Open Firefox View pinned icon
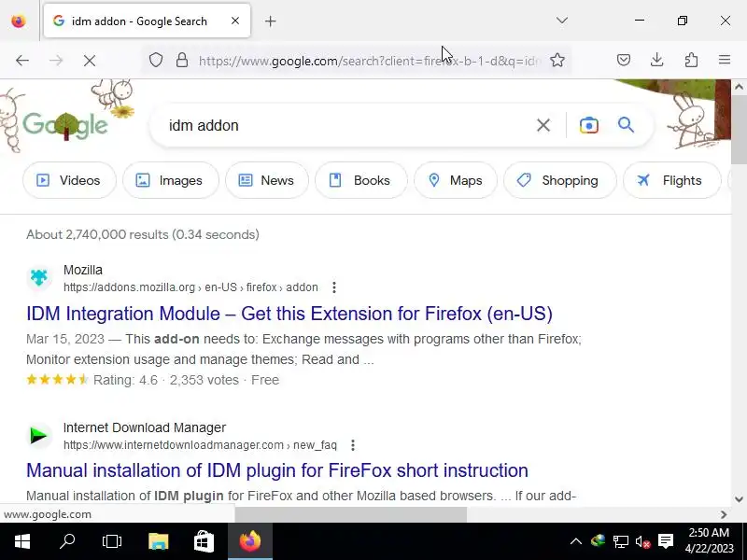The image size is (747, 560). (x=19, y=21)
